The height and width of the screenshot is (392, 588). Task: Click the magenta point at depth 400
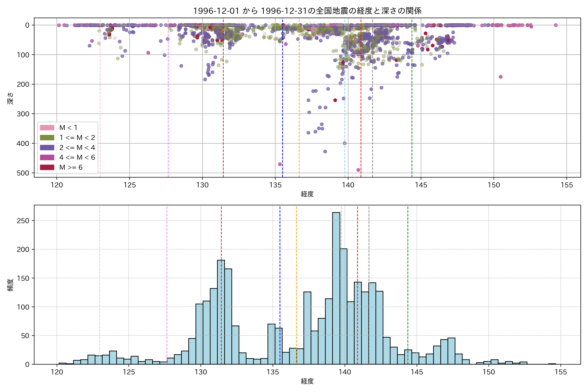pos(344,143)
